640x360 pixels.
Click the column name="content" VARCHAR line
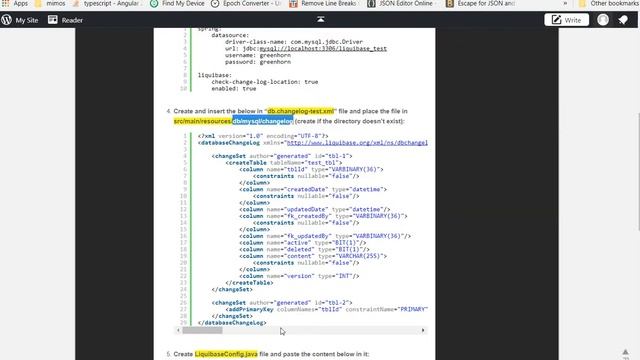click(x=313, y=256)
